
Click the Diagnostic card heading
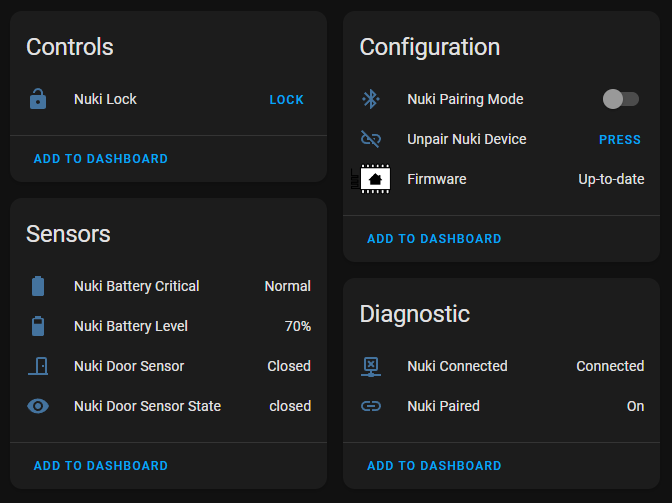[x=414, y=314]
